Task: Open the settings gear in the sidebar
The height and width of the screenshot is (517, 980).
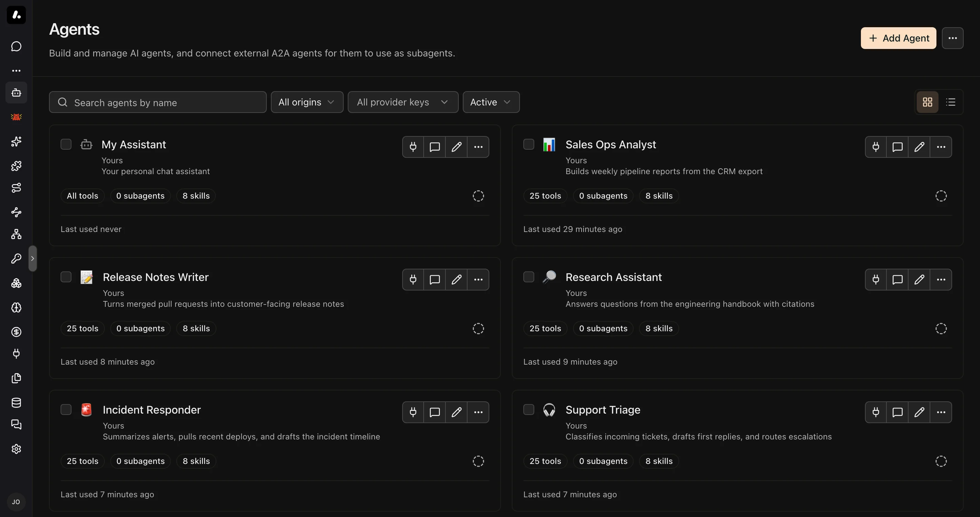Action: (x=16, y=449)
